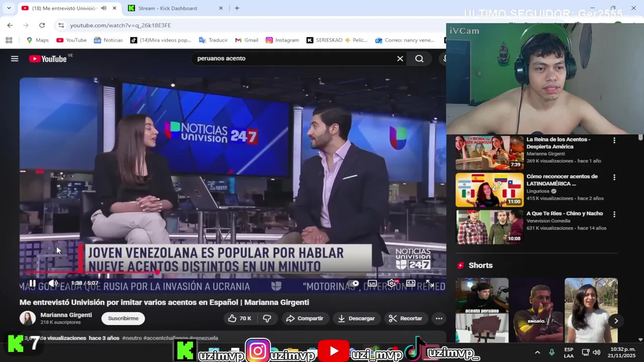Open options menu for A Que Te Ries video

614,214
